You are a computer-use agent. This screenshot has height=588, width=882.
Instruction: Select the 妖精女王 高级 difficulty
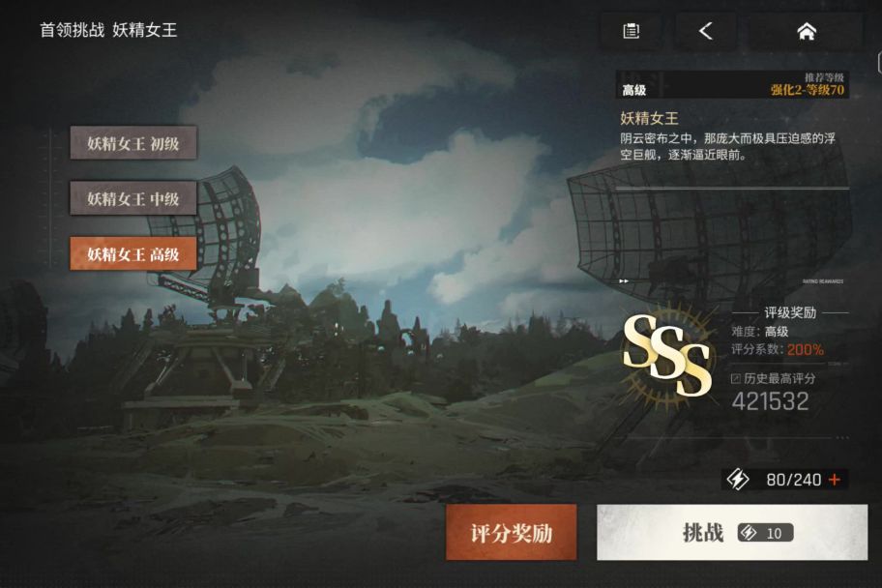(x=133, y=253)
